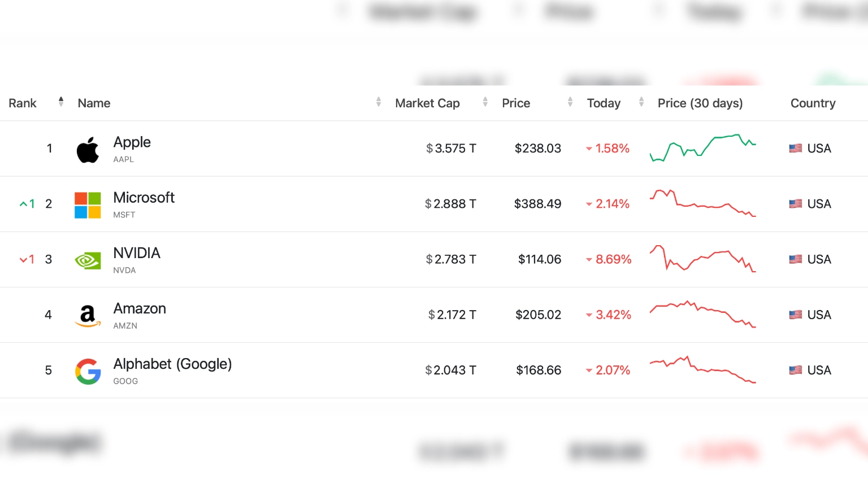Open the Microsoft company name link
868x488 pixels.
pyautogui.click(x=144, y=198)
